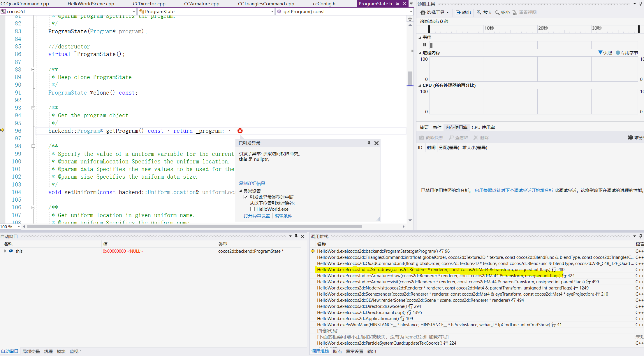
Task: Click the copy details link
Action: [x=252, y=183]
